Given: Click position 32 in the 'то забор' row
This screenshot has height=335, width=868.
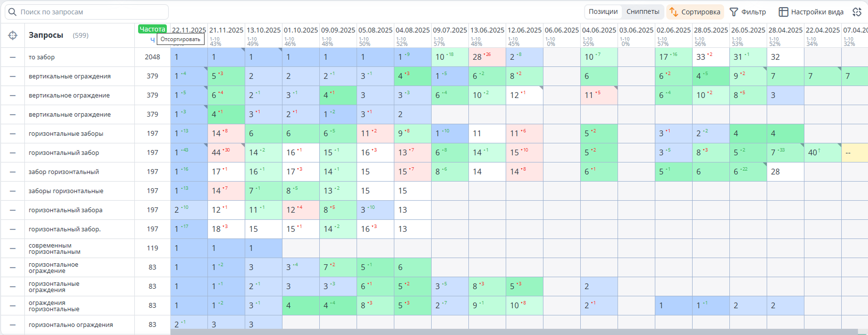Looking at the screenshot, I should 775,57.
